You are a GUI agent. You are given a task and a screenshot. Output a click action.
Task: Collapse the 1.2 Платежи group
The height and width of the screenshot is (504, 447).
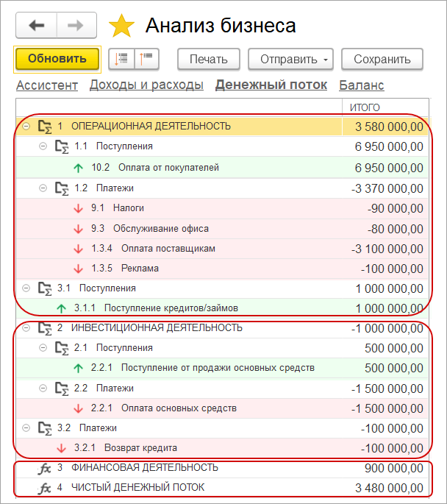pos(43,188)
